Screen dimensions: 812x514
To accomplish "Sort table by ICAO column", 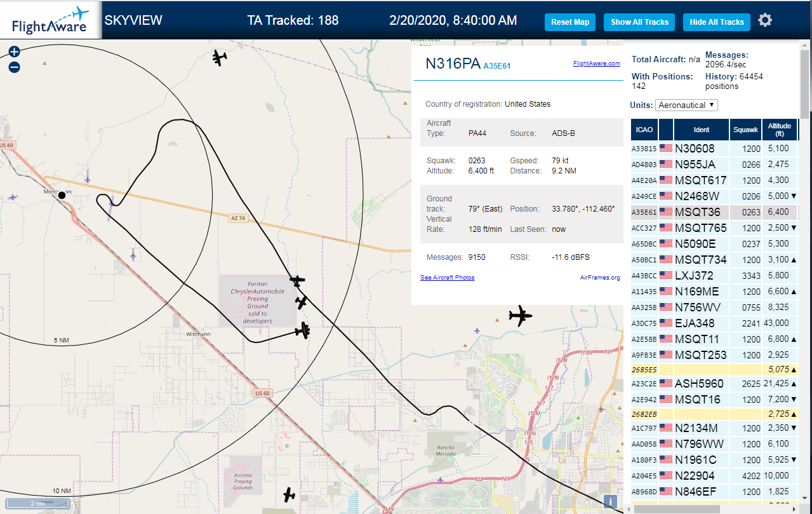I will [644, 130].
